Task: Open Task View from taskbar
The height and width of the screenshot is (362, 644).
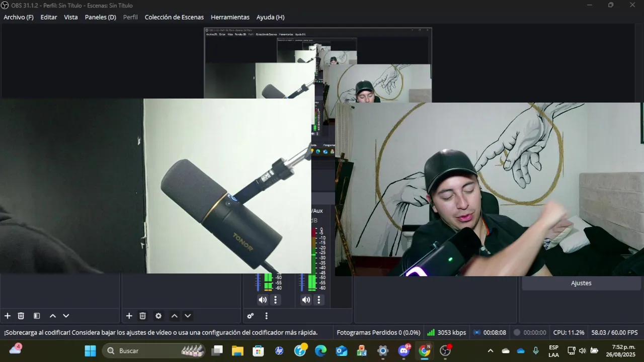Action: point(217,350)
